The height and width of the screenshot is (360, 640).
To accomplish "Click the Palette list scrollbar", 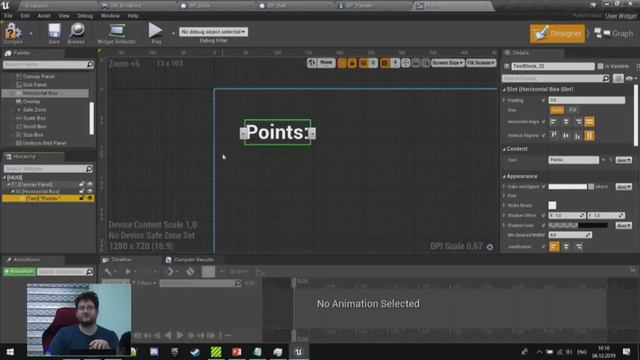I will [91, 118].
